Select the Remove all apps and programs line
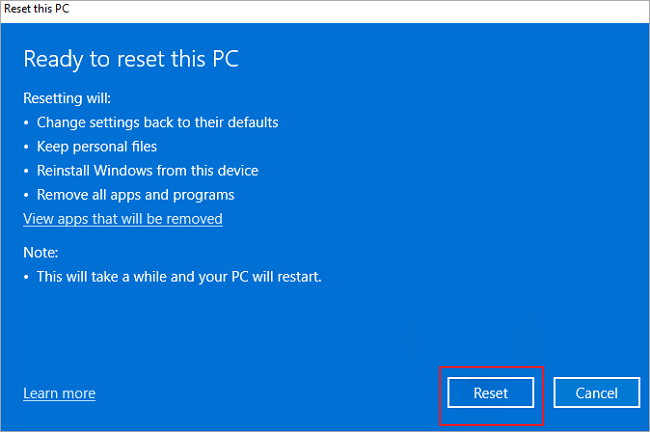650x432 pixels. (135, 194)
